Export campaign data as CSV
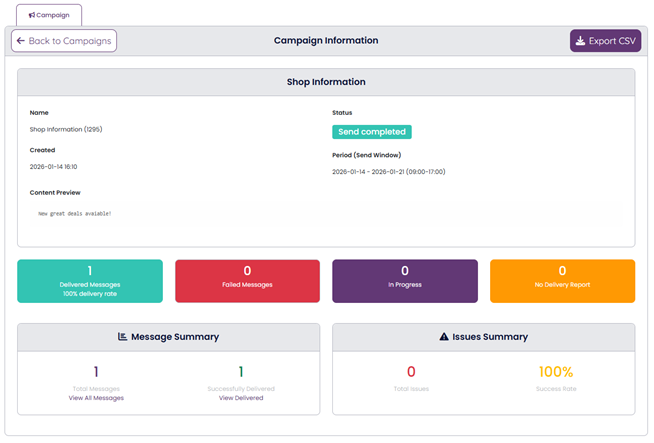This screenshot has width=654, height=443. (605, 41)
